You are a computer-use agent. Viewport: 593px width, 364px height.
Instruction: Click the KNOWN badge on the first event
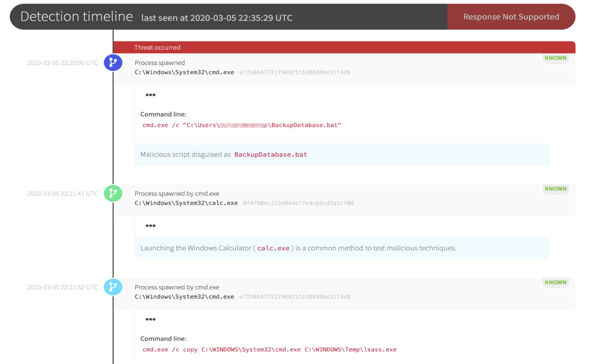pyautogui.click(x=556, y=58)
